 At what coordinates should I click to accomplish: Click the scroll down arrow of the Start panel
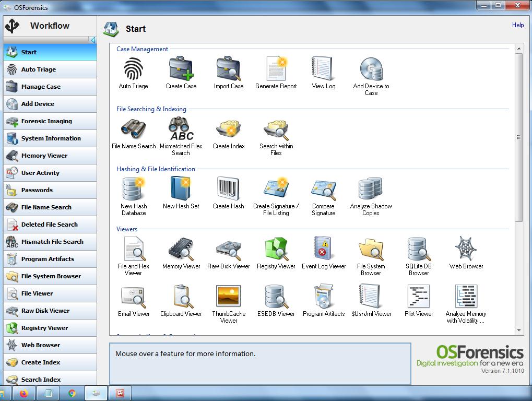pos(519,331)
